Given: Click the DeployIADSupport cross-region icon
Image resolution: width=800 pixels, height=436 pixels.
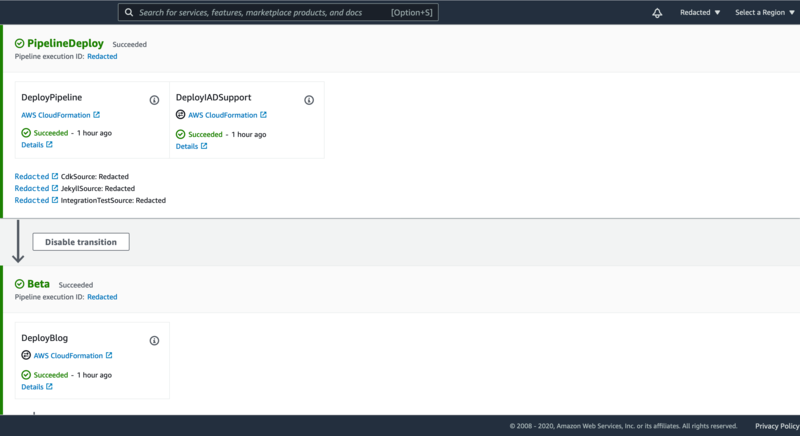Looking at the screenshot, I should pyautogui.click(x=180, y=114).
